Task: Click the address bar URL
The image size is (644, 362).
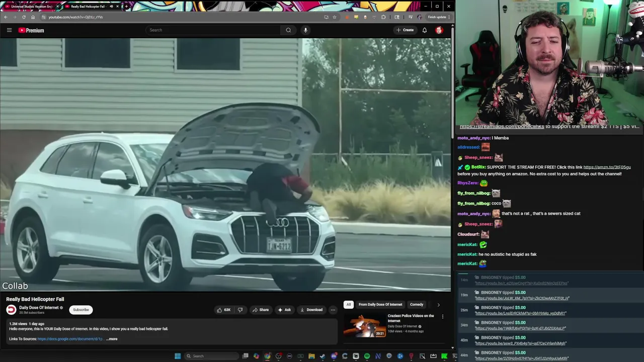Action: point(75,17)
